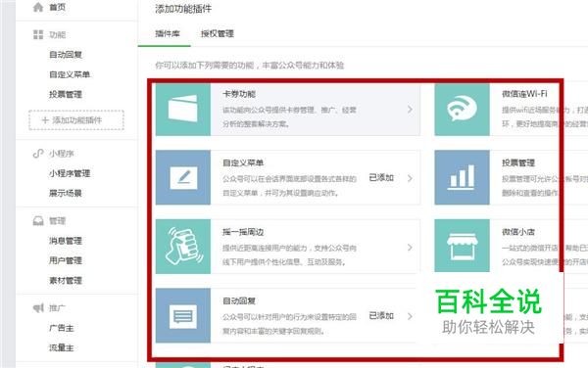Click the 投票管理 card title
Viewport: 588px width, 368px height.
(518, 162)
